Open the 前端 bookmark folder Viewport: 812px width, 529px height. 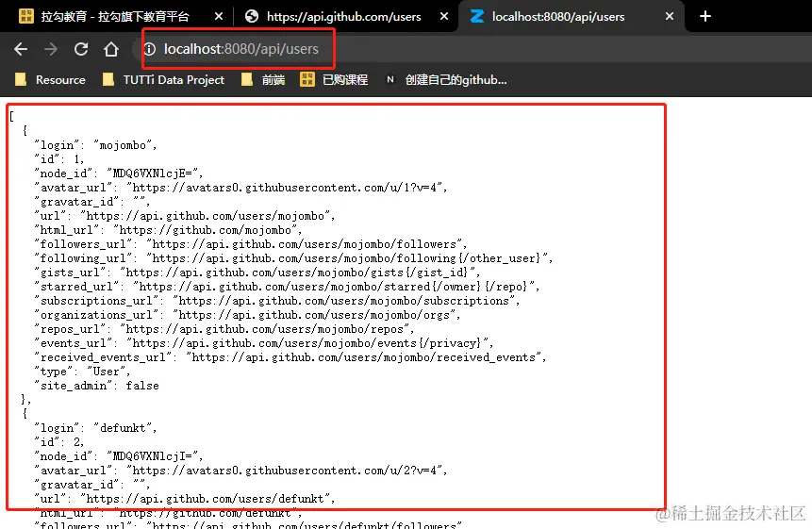pos(263,80)
